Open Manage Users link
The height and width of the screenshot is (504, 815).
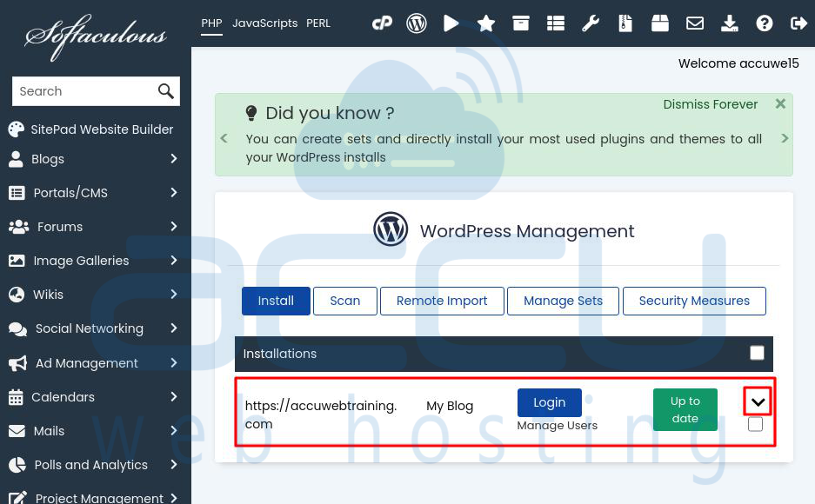[x=558, y=426]
